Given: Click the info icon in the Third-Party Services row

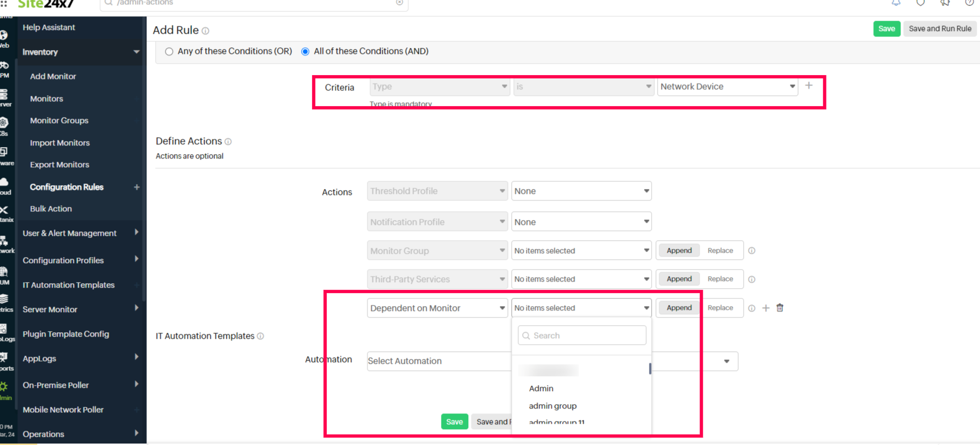Looking at the screenshot, I should (x=752, y=279).
